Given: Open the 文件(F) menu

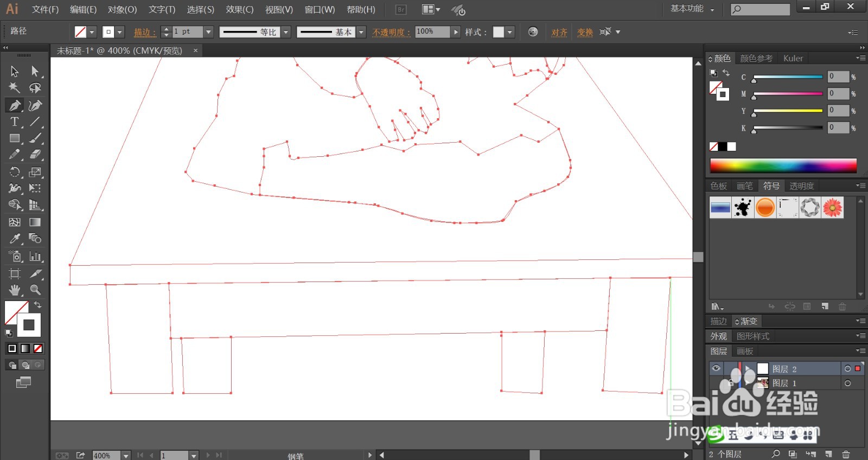Looking at the screenshot, I should pos(45,10).
